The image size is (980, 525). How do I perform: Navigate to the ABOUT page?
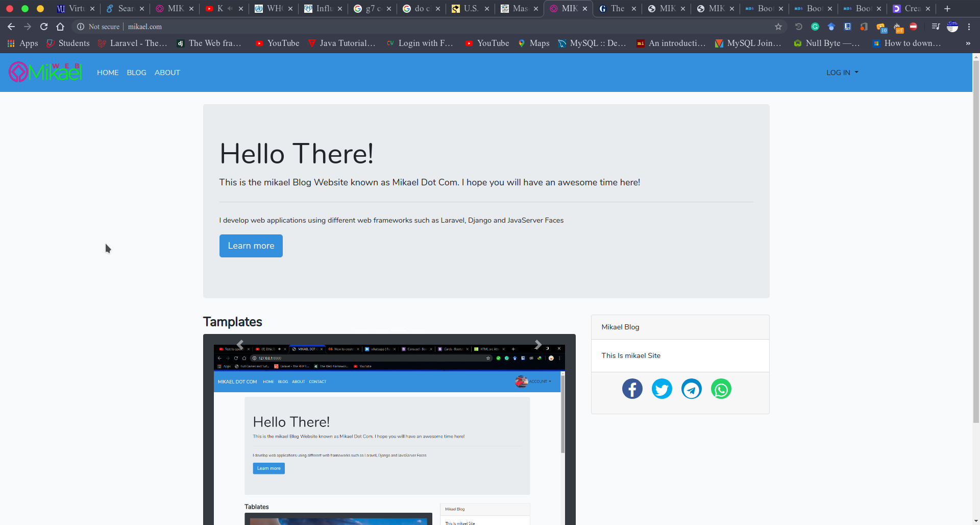tap(167, 73)
